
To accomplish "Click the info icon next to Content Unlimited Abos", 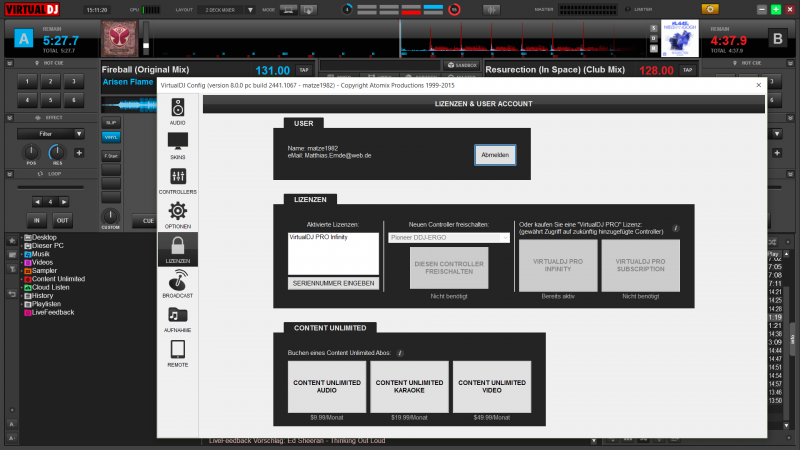I will coord(400,353).
